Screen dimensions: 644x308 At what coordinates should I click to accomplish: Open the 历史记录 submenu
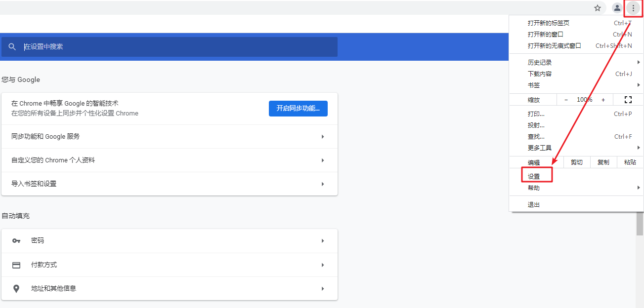pos(576,63)
